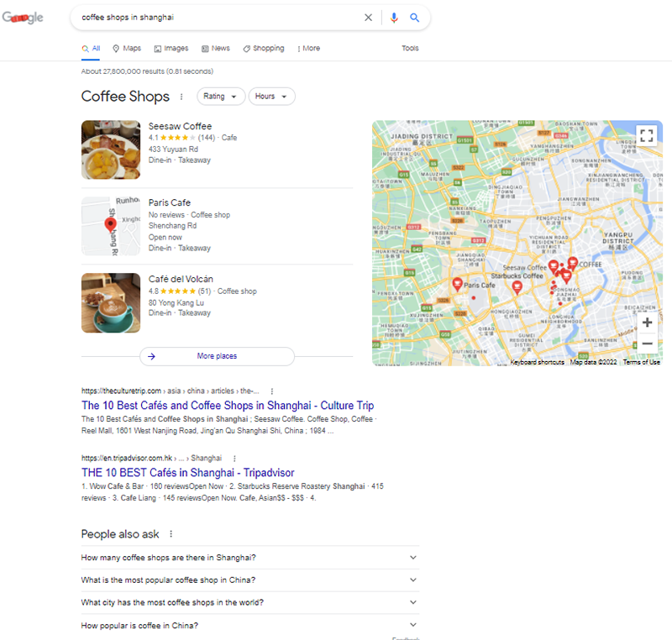Click the blue magnifier search icon

tap(415, 18)
